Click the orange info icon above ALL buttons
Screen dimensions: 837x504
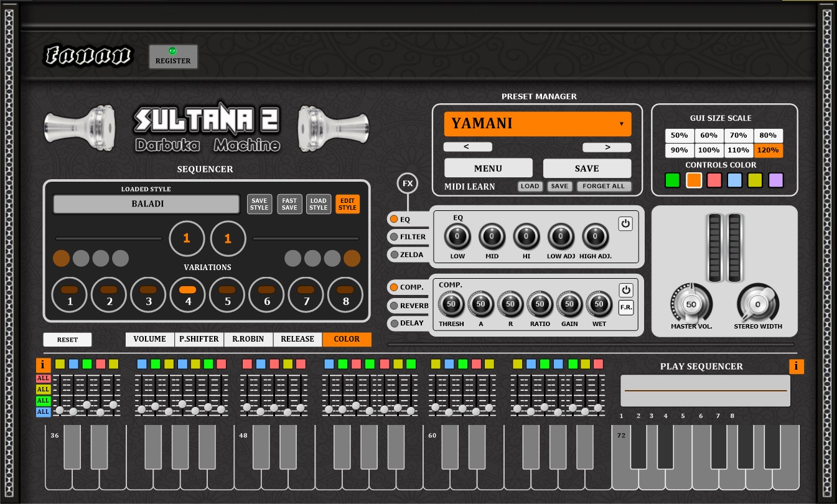pos(44,365)
